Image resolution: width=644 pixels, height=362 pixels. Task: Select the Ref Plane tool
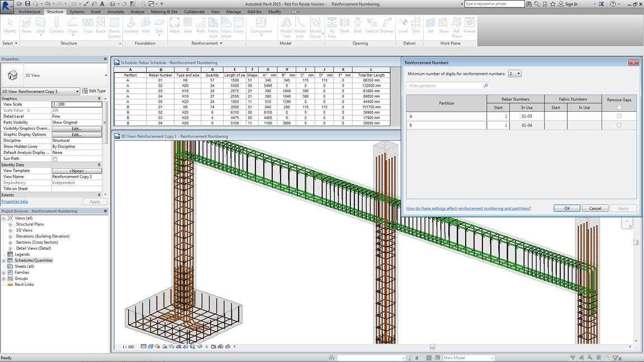point(456,27)
